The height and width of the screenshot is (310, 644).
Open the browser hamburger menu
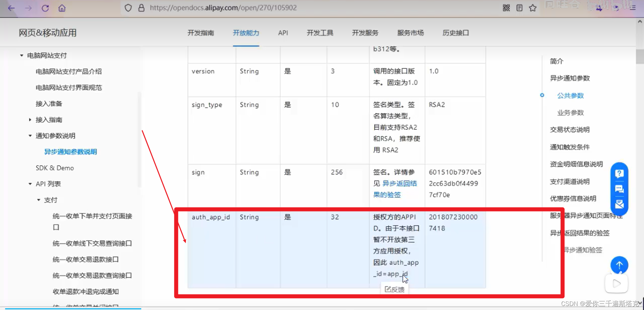[633, 8]
